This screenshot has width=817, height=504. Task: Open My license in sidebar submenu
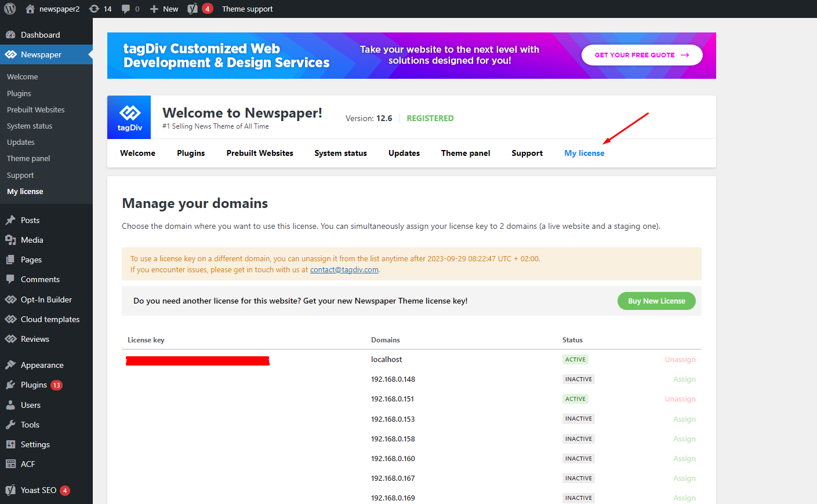click(x=25, y=191)
